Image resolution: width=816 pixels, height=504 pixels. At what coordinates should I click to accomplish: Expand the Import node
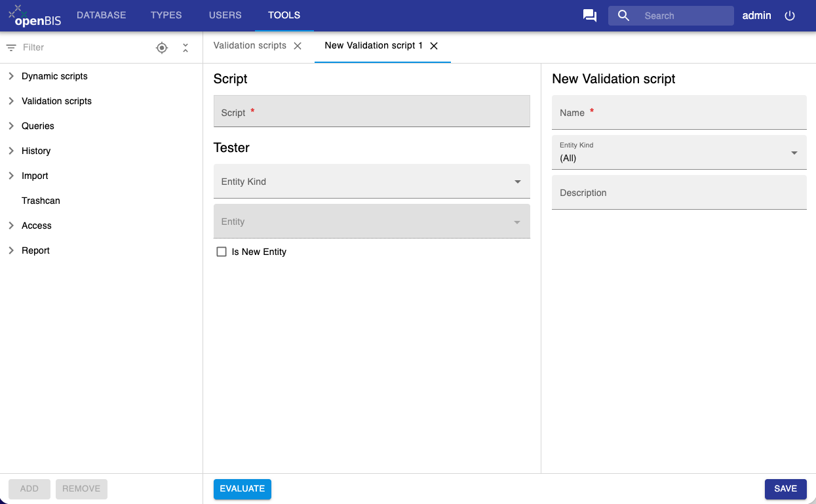pos(11,176)
